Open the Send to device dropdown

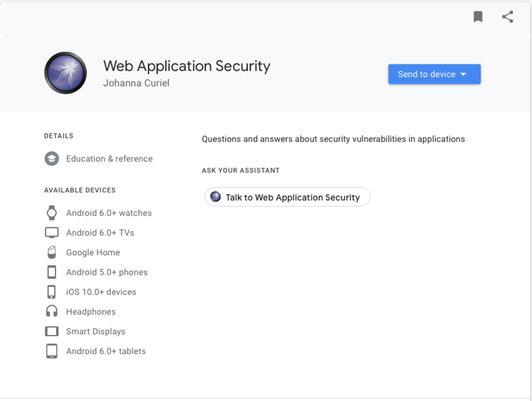(x=434, y=74)
